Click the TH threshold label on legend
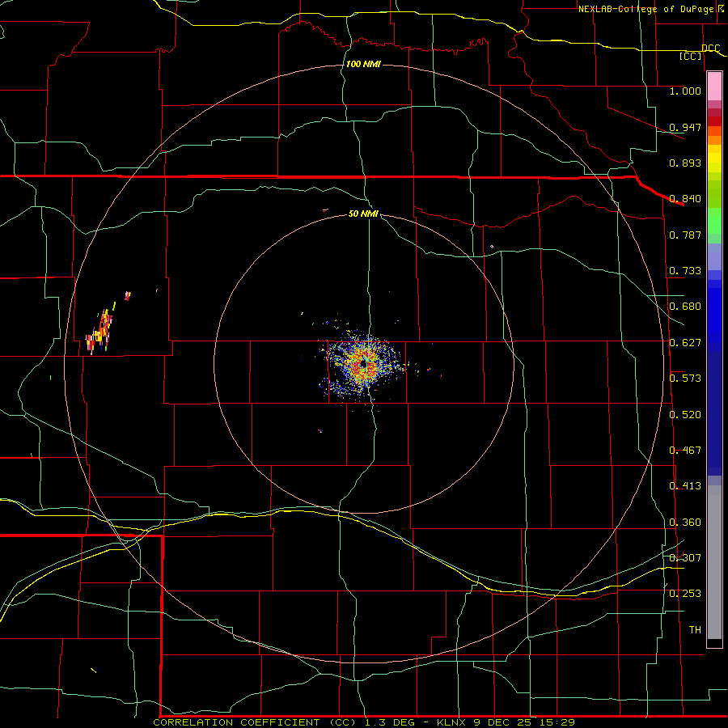The height and width of the screenshot is (728, 728). coord(695,630)
